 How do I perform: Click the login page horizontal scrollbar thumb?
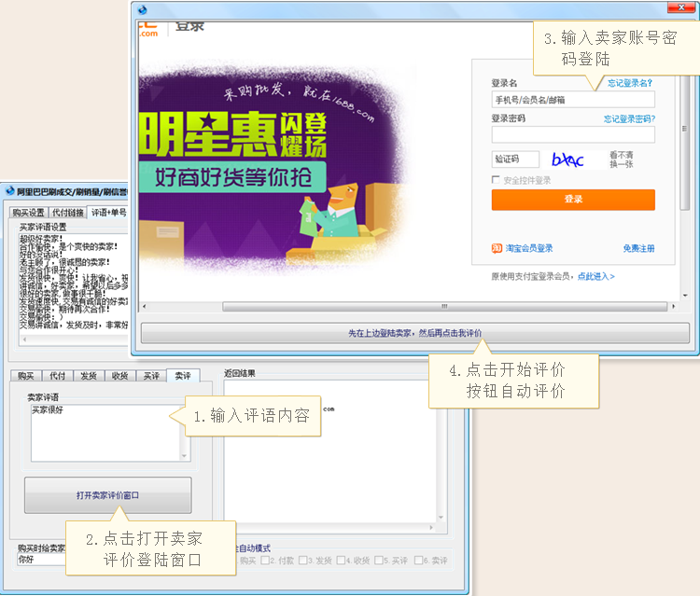tap(444, 307)
